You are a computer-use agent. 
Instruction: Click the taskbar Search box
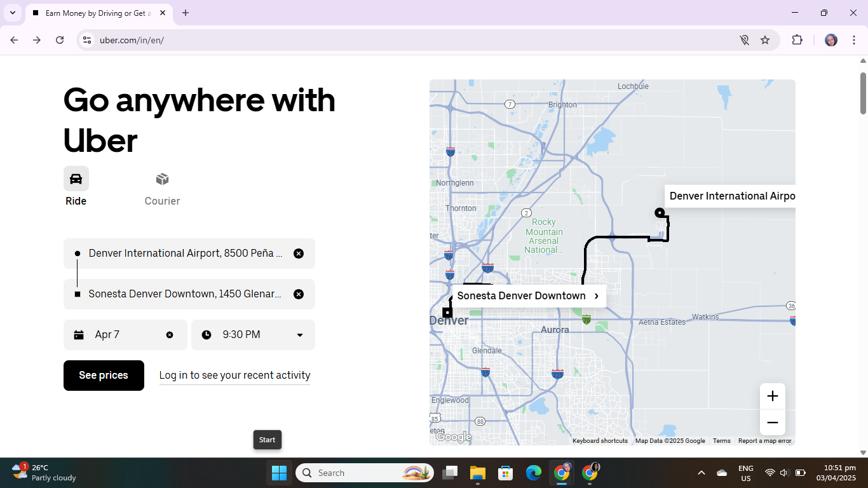[x=365, y=473]
